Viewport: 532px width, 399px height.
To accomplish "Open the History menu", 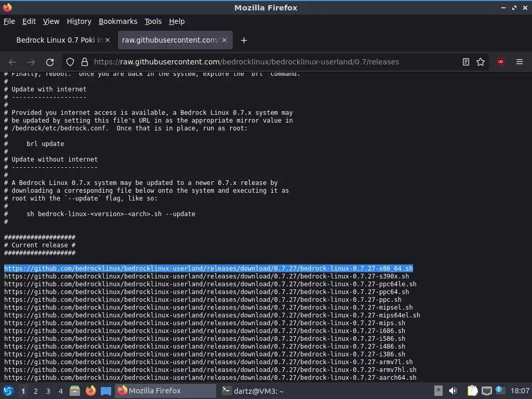I will (x=79, y=21).
